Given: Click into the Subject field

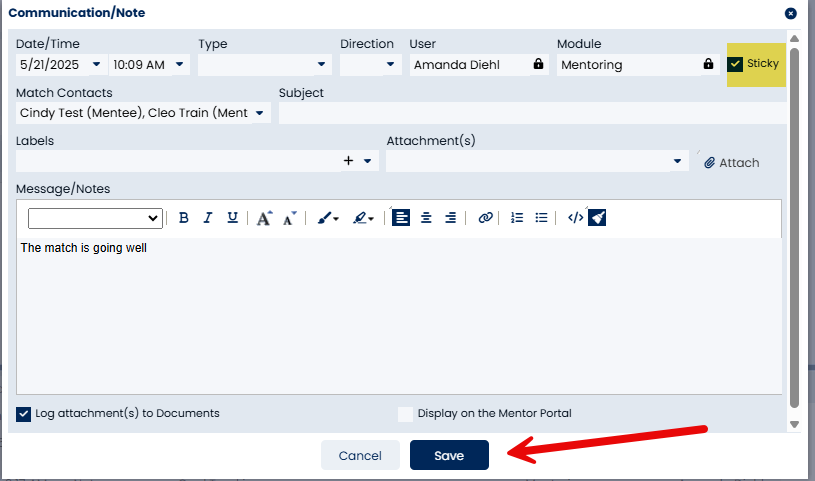Looking at the screenshot, I should (x=533, y=113).
